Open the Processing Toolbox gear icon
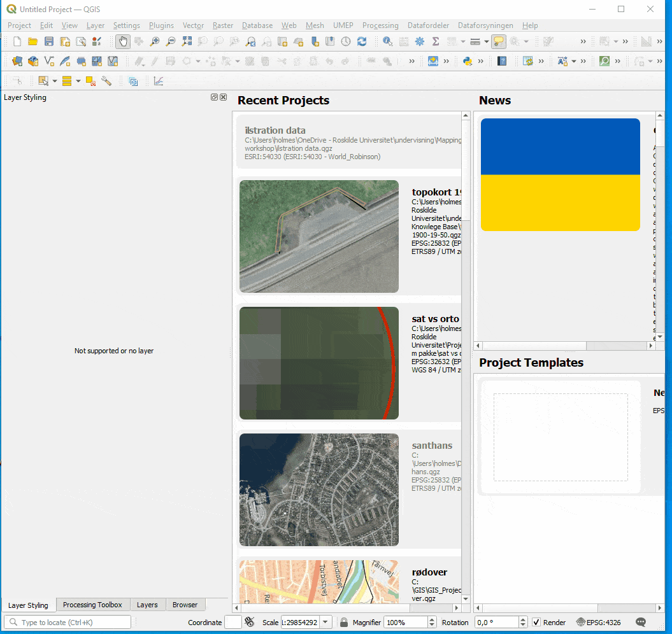Screen dimensions: 672x634 [420, 41]
